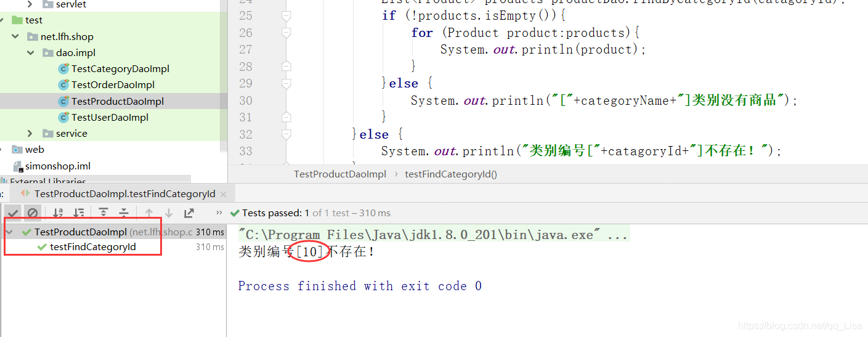
Task: Click the System.out.println(product) code line
Action: click(543, 50)
